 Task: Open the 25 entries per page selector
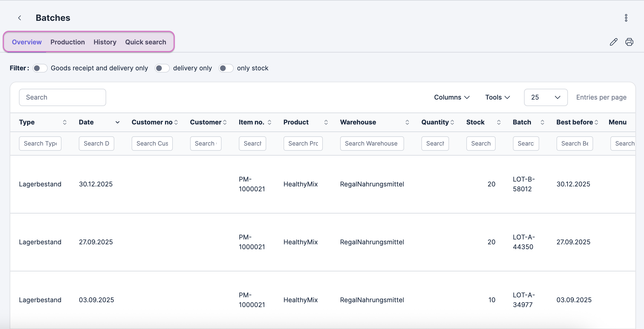point(545,97)
